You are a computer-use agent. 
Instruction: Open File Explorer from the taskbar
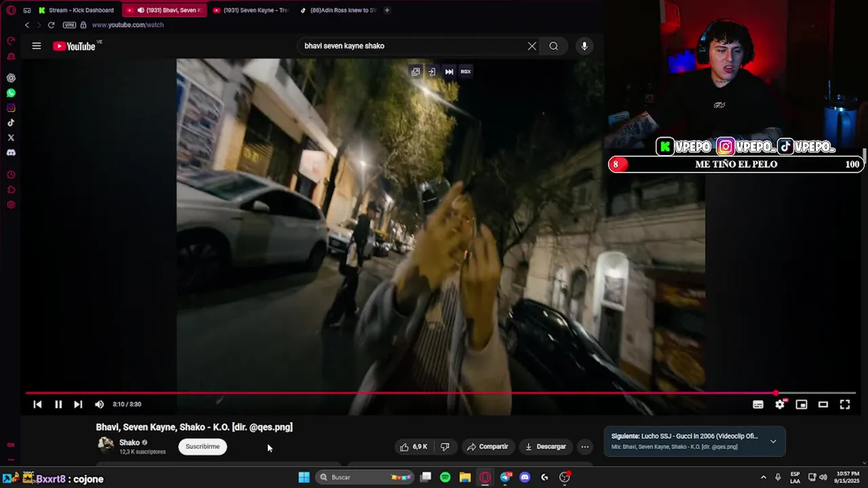click(x=465, y=477)
